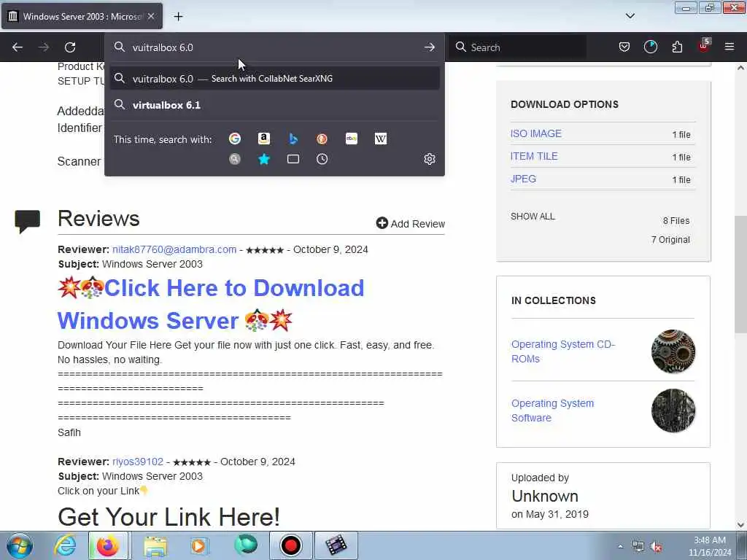This screenshot has width=747, height=560.
Task: Click the address bar text field
Action: pos(274,47)
